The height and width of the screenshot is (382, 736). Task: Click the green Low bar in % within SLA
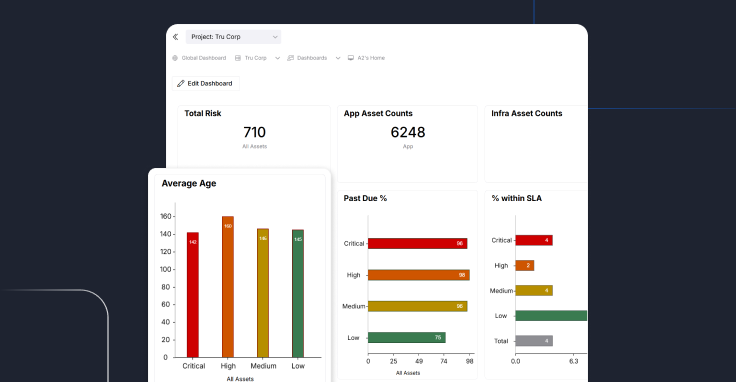(551, 316)
